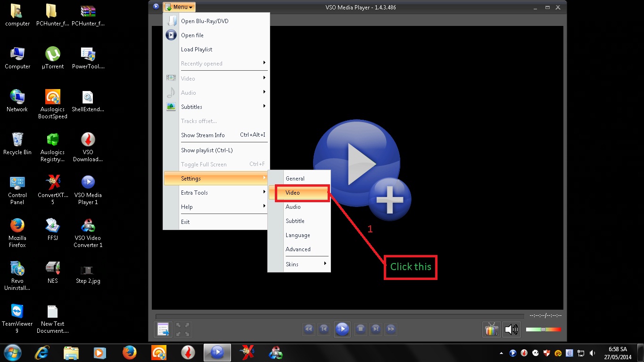The width and height of the screenshot is (644, 362).
Task: Open the Recycle Bin desktop icon
Action: tap(17, 143)
